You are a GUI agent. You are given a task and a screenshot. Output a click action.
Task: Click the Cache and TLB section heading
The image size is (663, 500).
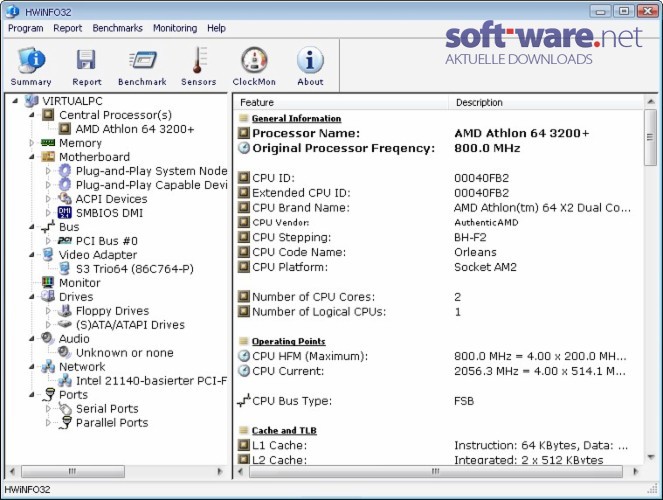(284, 430)
